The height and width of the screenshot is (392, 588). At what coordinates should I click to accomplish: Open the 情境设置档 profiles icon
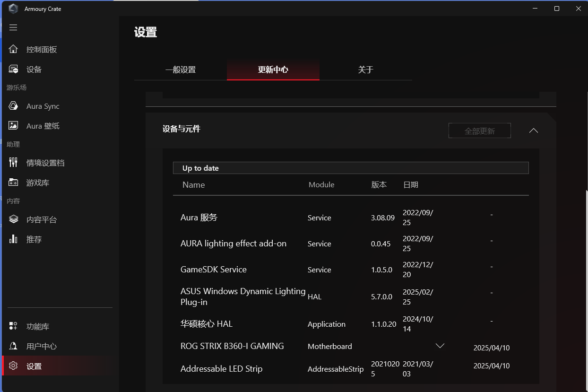(x=13, y=163)
